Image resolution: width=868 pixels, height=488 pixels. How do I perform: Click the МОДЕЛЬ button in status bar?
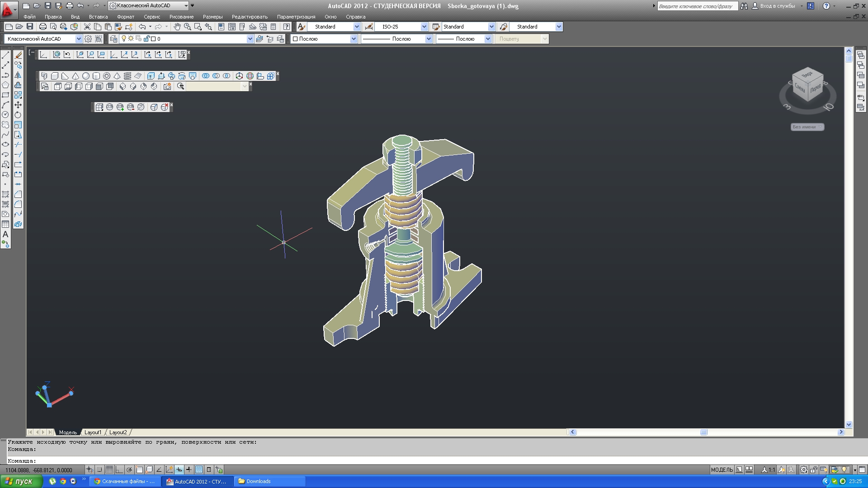coord(722,470)
